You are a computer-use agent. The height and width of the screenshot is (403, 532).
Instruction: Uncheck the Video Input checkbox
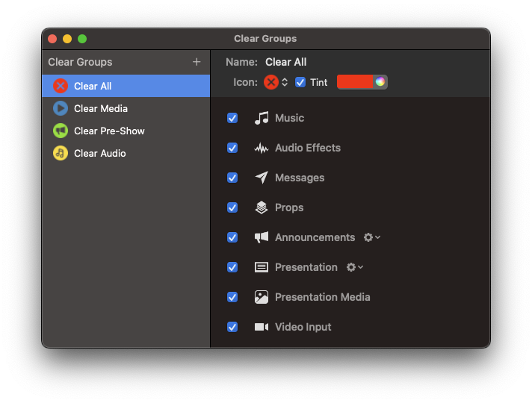click(x=232, y=327)
